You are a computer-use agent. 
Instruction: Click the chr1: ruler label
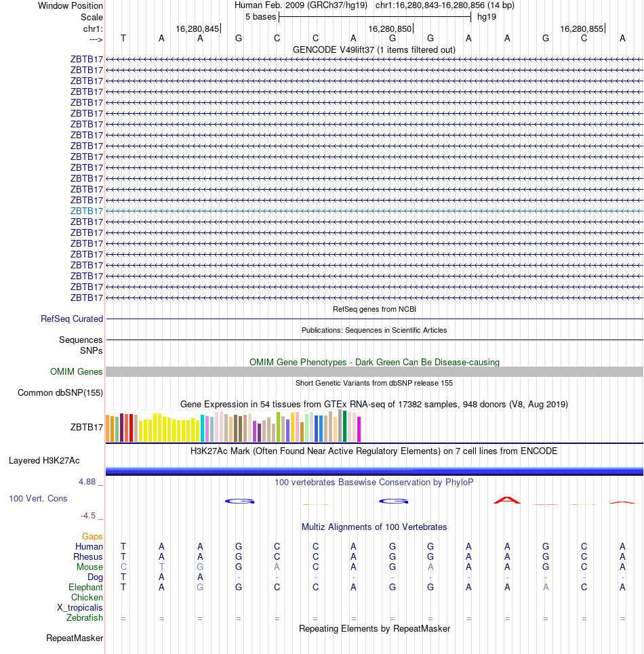coord(93,28)
